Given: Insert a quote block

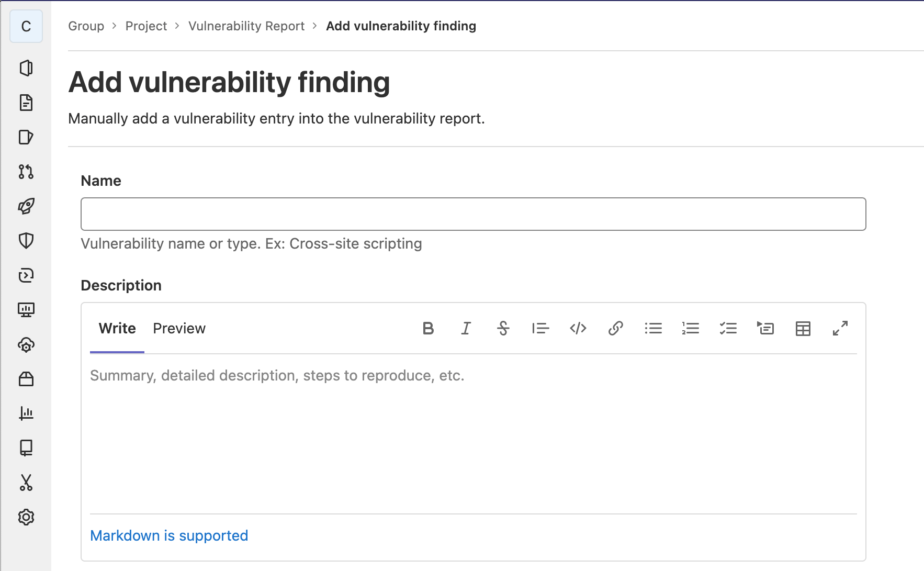Looking at the screenshot, I should [x=540, y=329].
